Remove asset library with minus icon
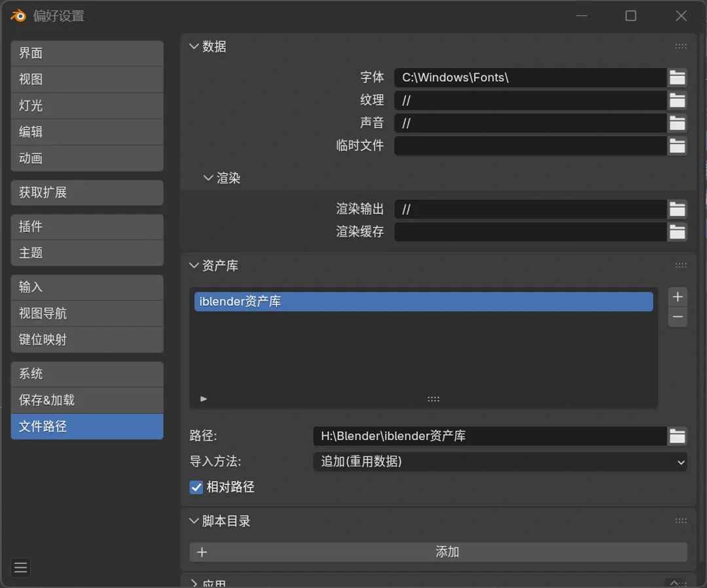 click(x=678, y=318)
